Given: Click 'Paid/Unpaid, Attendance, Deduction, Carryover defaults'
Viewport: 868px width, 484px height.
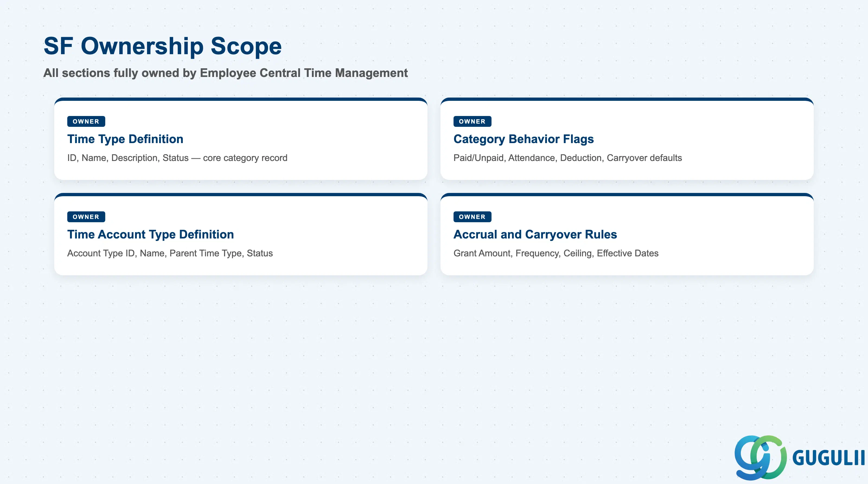Looking at the screenshot, I should click(568, 158).
